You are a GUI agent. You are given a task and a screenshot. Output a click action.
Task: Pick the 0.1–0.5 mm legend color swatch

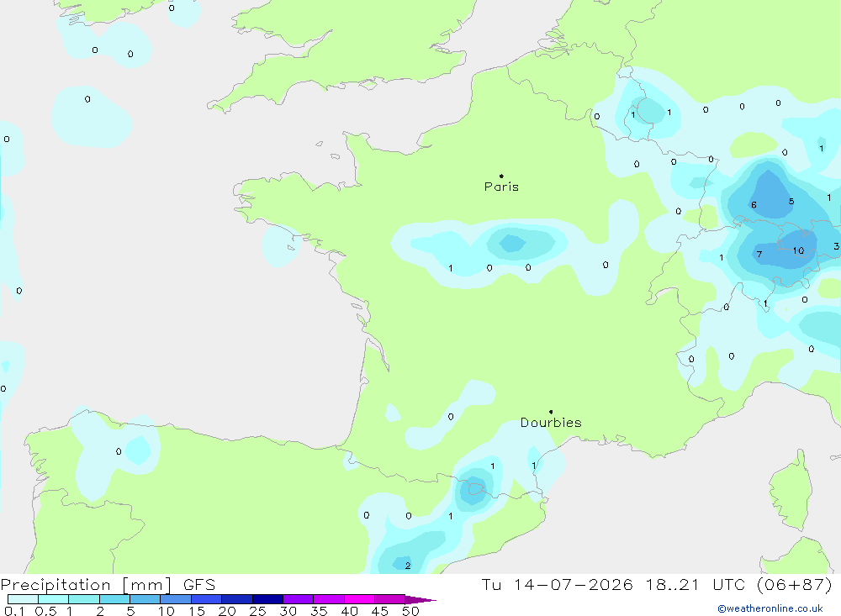(23, 599)
